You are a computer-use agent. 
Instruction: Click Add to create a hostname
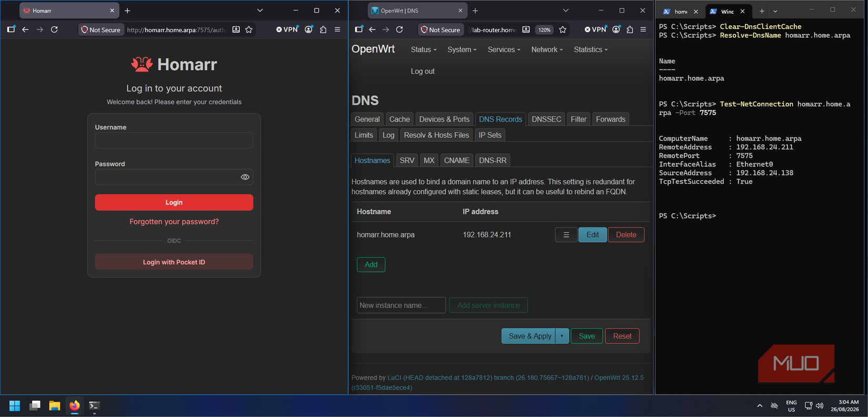371,264
